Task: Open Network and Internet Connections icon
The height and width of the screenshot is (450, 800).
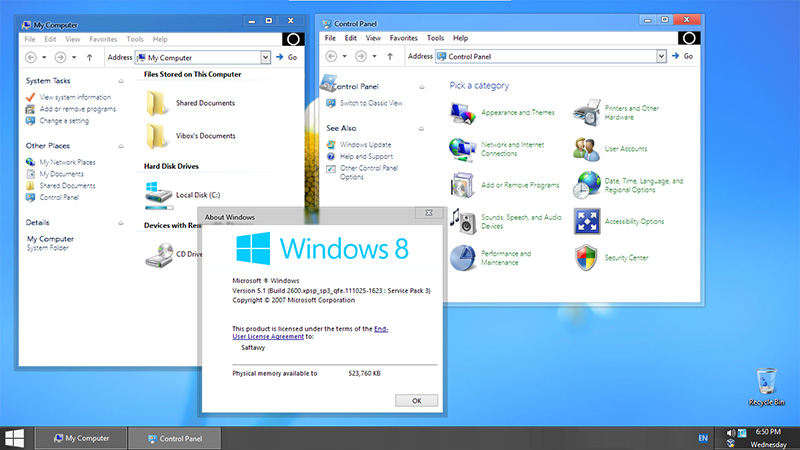Action: point(463,149)
